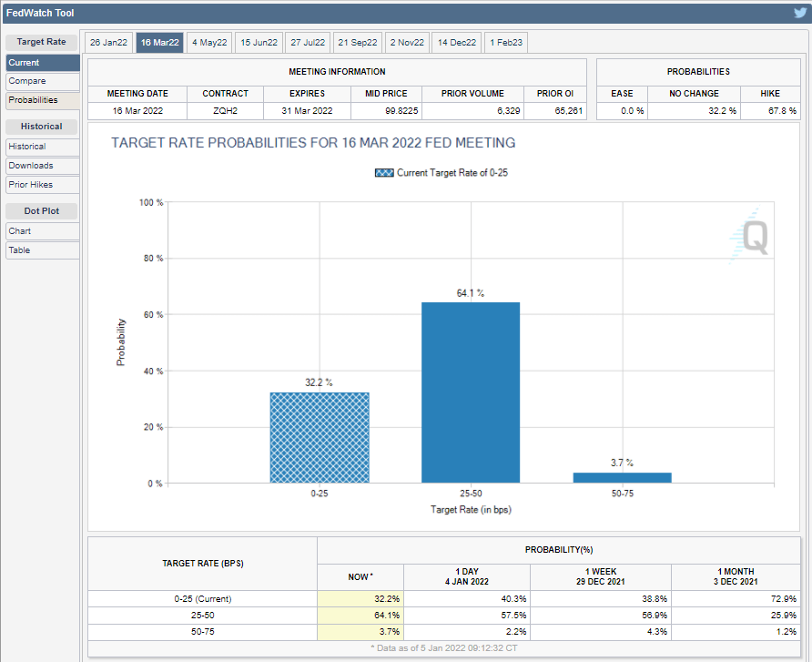Viewport: 812px width, 662px height.
Task: Open the 21 Sep22 meeting tab
Action: (x=358, y=43)
